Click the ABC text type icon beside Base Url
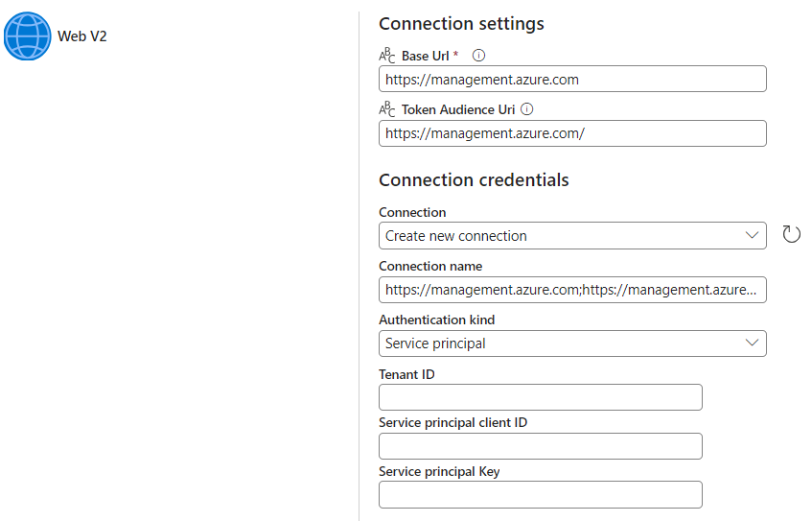The image size is (812, 521). coord(387,56)
